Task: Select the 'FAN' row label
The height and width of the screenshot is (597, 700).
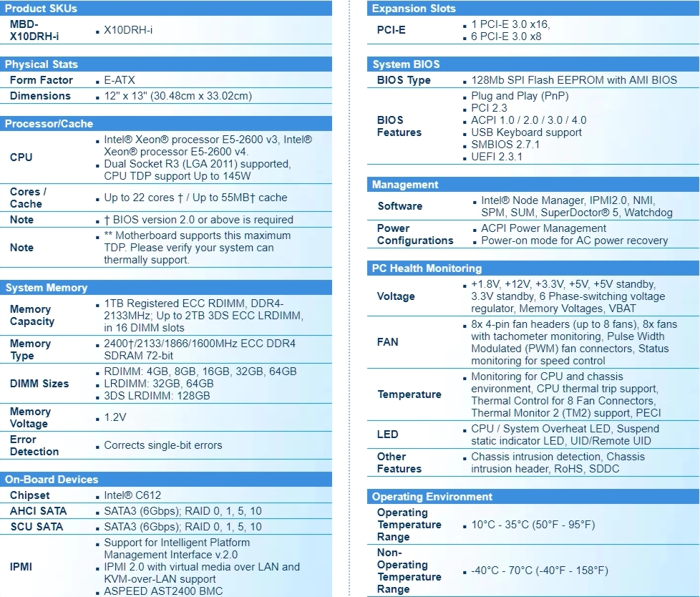Action: tap(387, 342)
